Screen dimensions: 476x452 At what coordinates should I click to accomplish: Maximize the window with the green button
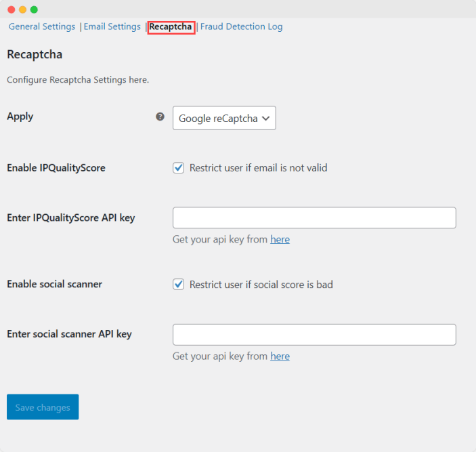(x=34, y=9)
